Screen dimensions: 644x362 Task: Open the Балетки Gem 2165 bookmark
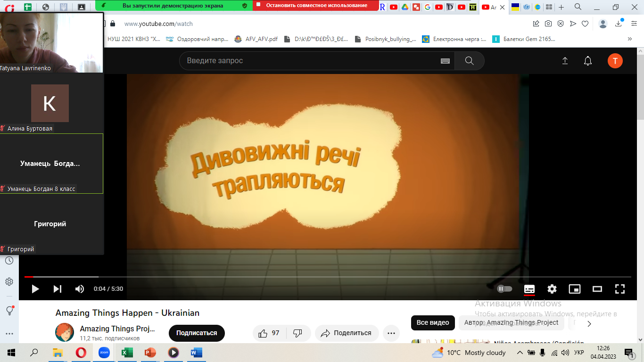[524, 39]
